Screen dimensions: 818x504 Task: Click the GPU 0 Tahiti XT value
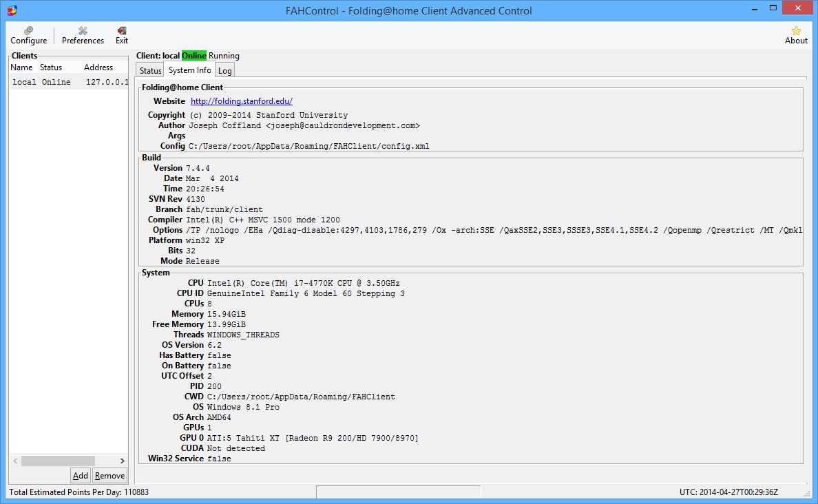click(313, 439)
